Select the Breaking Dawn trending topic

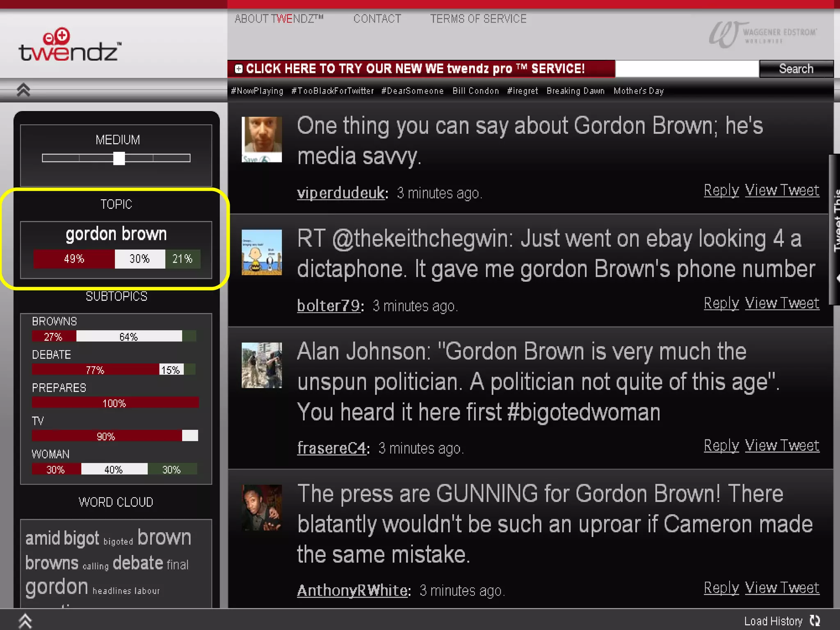pyautogui.click(x=575, y=91)
